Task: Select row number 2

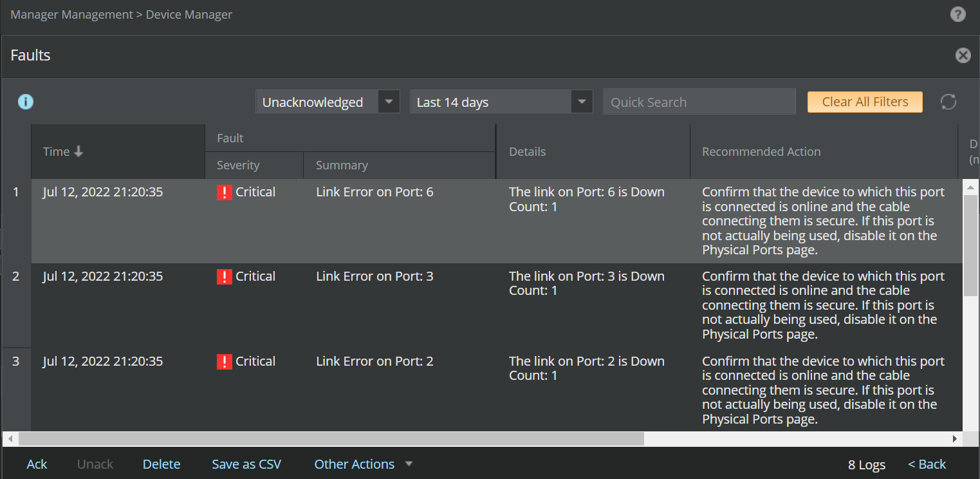Action: click(16, 276)
